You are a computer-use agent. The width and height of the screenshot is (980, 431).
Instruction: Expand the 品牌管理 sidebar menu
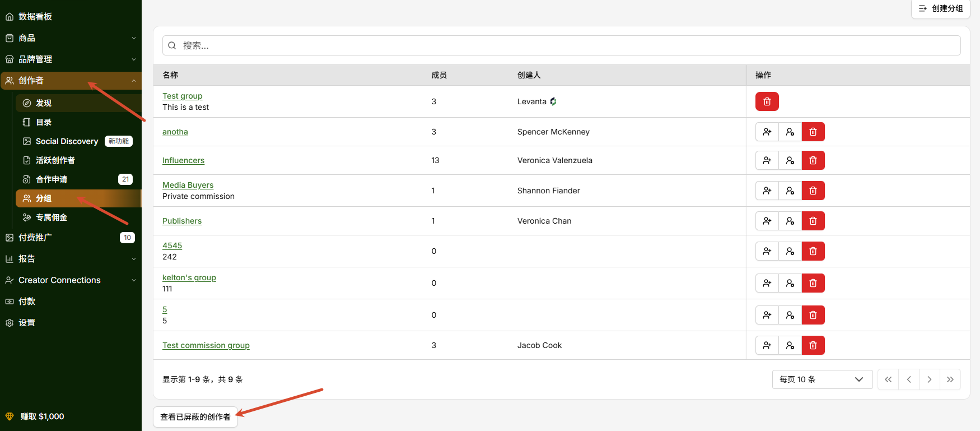click(x=71, y=59)
